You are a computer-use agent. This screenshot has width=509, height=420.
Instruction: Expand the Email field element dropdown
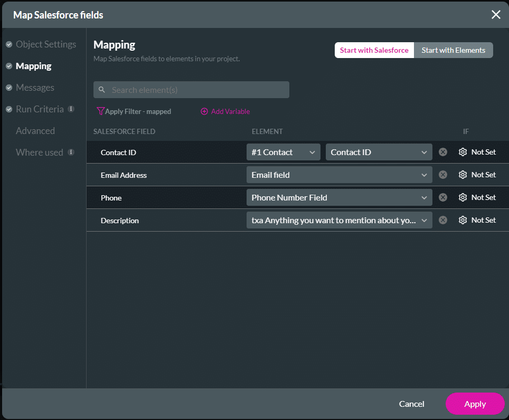[x=339, y=175]
